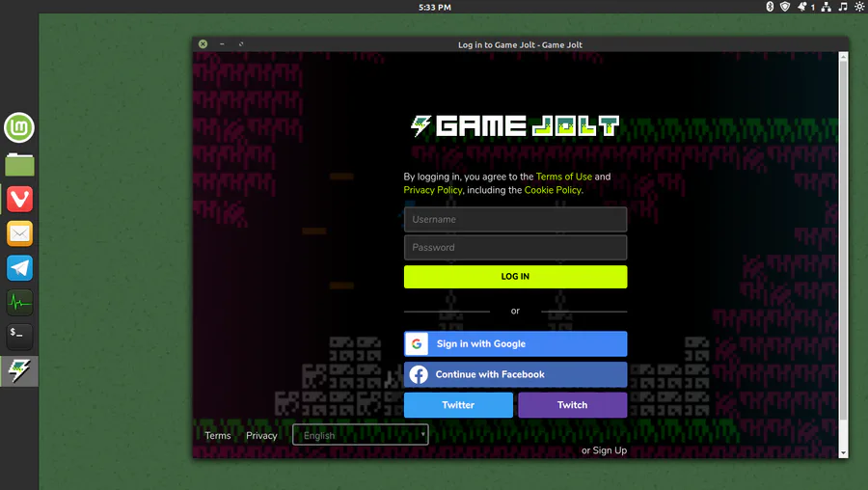The height and width of the screenshot is (490, 868).
Task: Click the Sign Up link
Action: coord(610,450)
